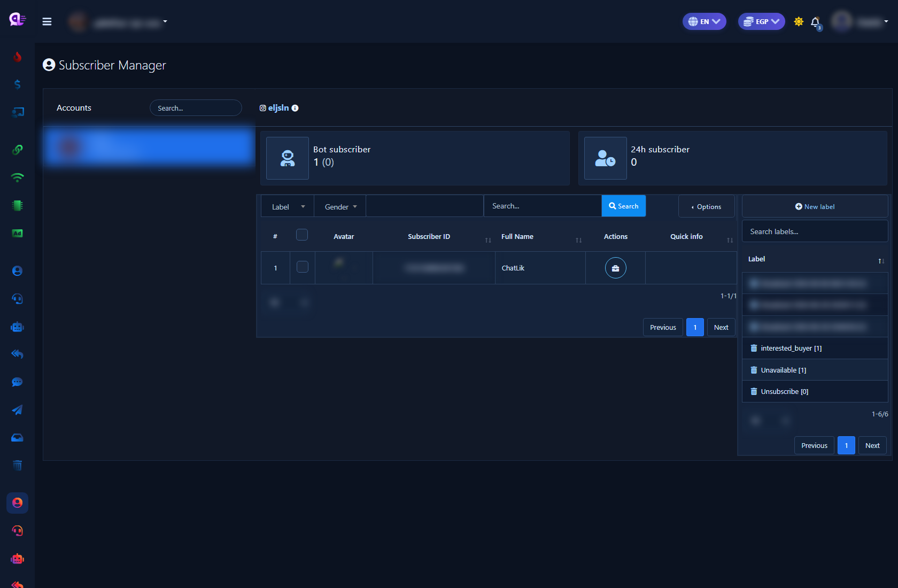The height and width of the screenshot is (588, 898).
Task: Click the blue headset sidebar icon
Action: coord(17,299)
